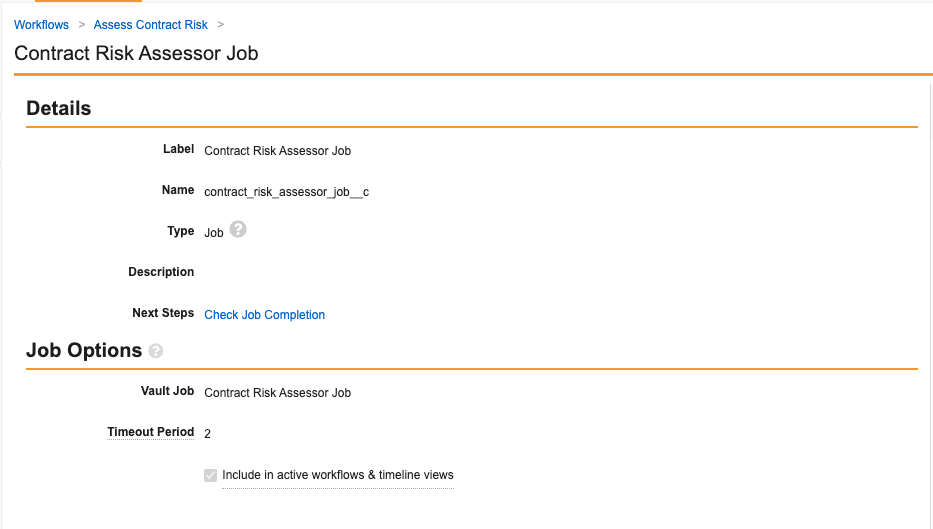933x529 pixels.
Task: Toggle the Include in active workflows checkbox
Action: [x=210, y=476]
